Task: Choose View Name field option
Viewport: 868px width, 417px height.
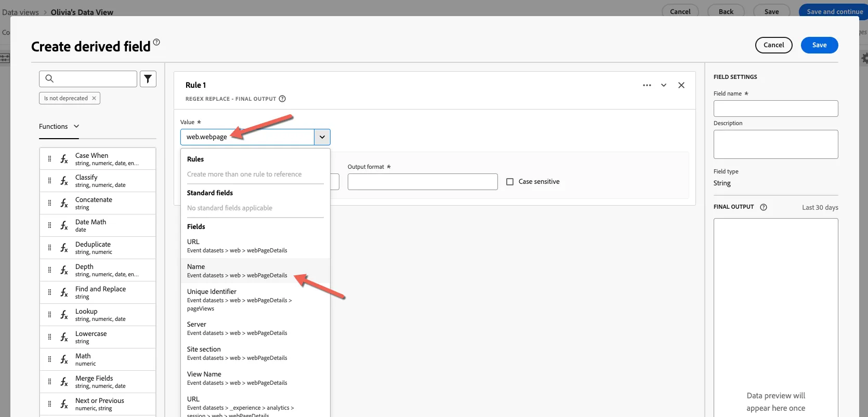Action: pyautogui.click(x=255, y=378)
